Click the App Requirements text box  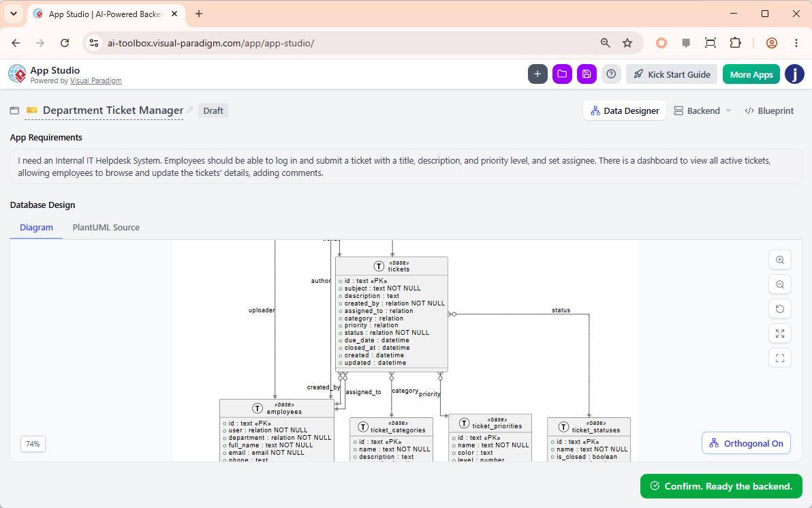tap(406, 167)
